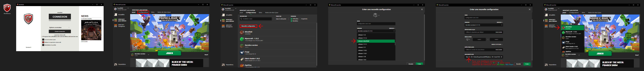Open Skins tab in launcher with open profile list
The width and height of the screenshot is (644, 71).
tap(583, 13)
